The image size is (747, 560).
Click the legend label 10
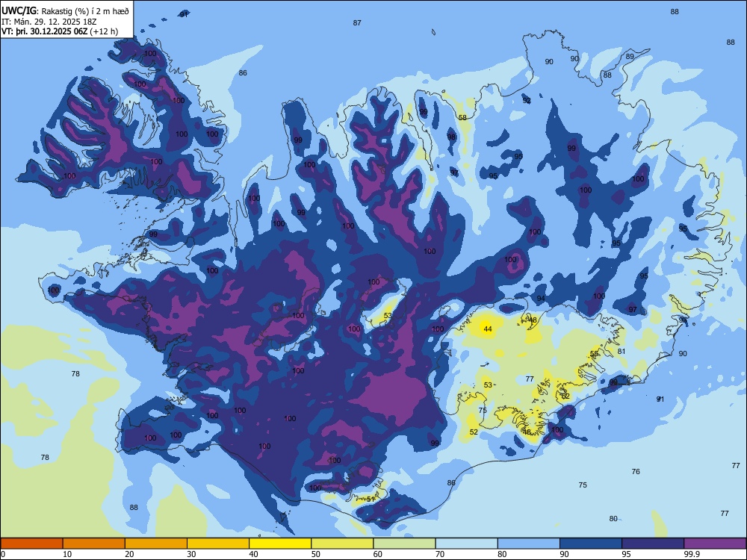point(67,554)
